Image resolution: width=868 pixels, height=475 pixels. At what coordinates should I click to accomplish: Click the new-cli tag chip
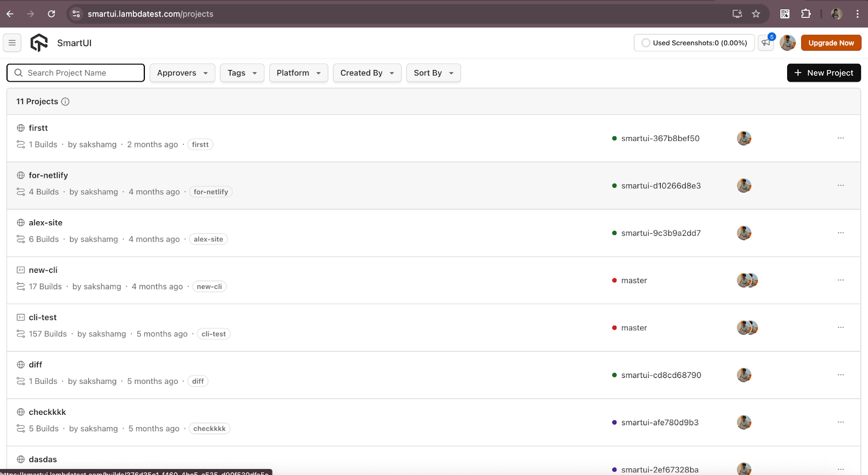[x=209, y=287]
